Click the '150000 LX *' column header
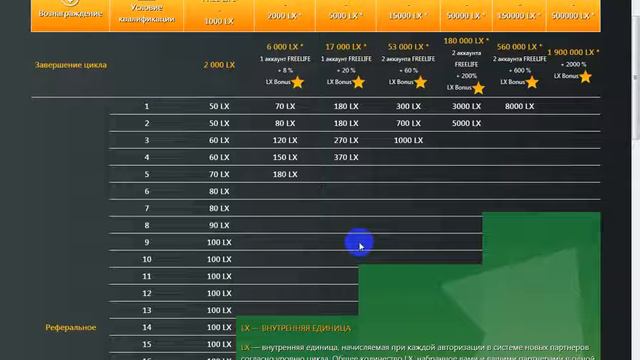Image resolution: width=640 pixels, height=360 pixels. point(519,16)
